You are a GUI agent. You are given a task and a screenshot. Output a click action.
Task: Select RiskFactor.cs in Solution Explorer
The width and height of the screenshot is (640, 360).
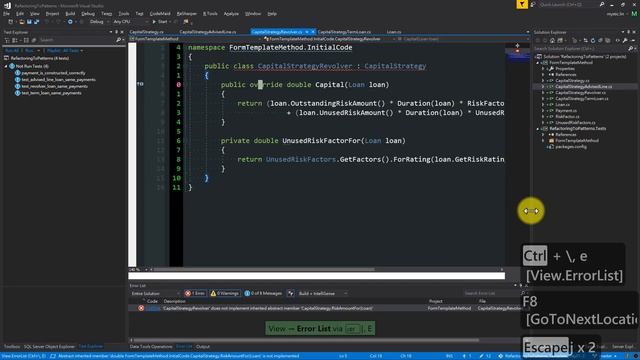click(567, 116)
